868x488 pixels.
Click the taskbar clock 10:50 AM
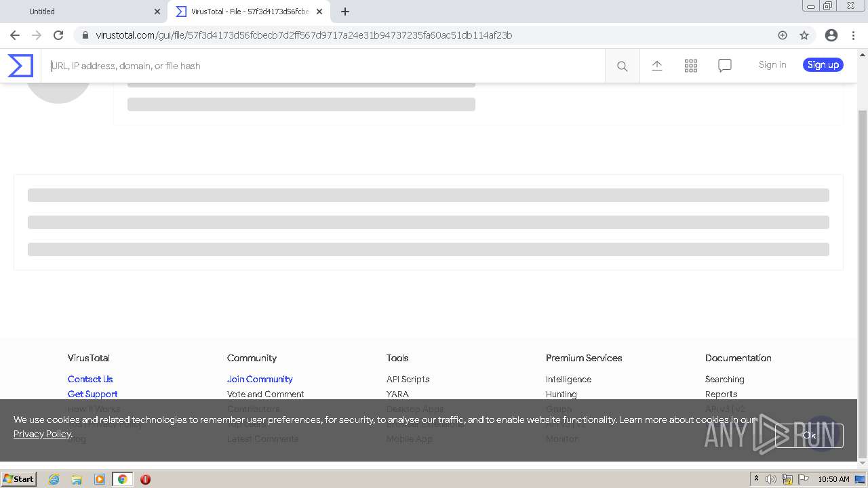pyautogui.click(x=833, y=479)
